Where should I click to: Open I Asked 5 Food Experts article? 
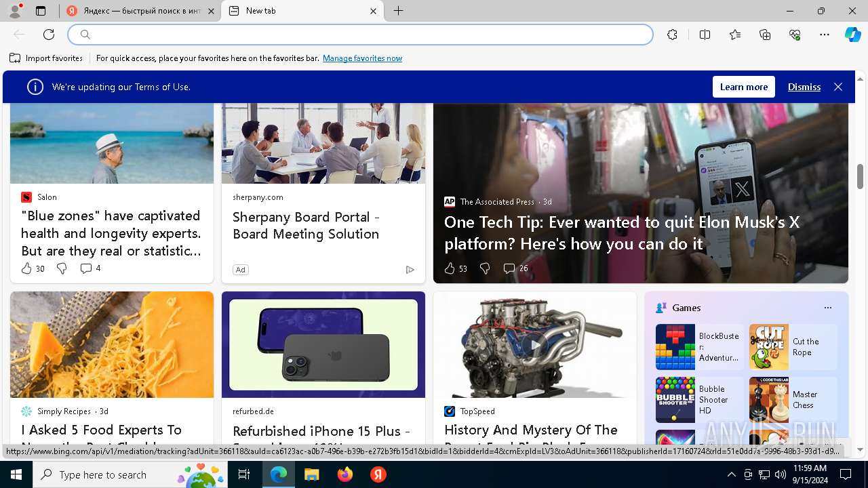tap(102, 430)
